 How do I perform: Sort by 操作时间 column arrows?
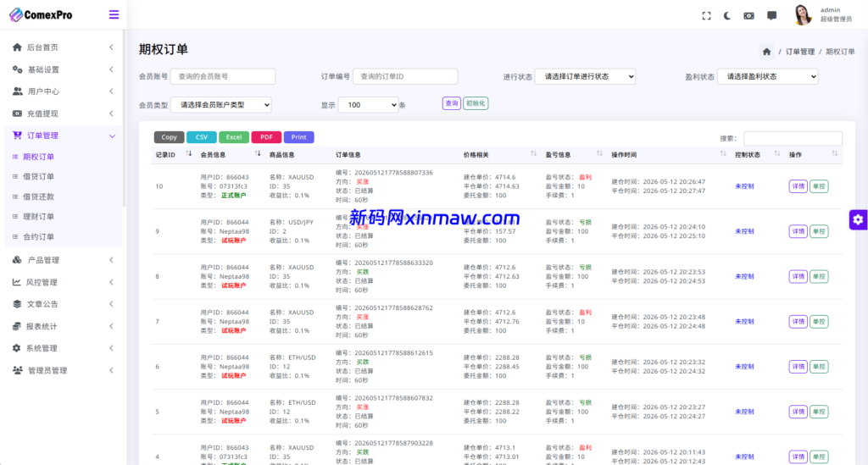pos(723,153)
